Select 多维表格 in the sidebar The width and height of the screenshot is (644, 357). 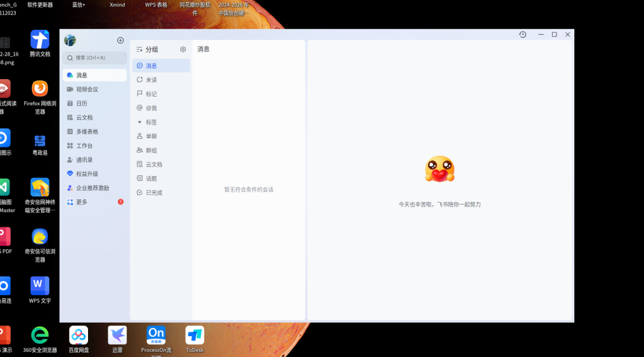(x=87, y=132)
